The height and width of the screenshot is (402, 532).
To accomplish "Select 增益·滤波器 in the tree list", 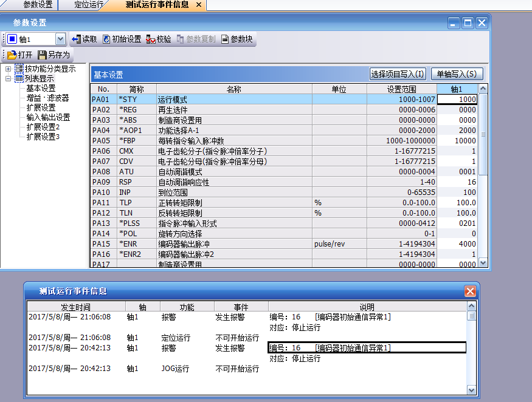I will pos(47,98).
